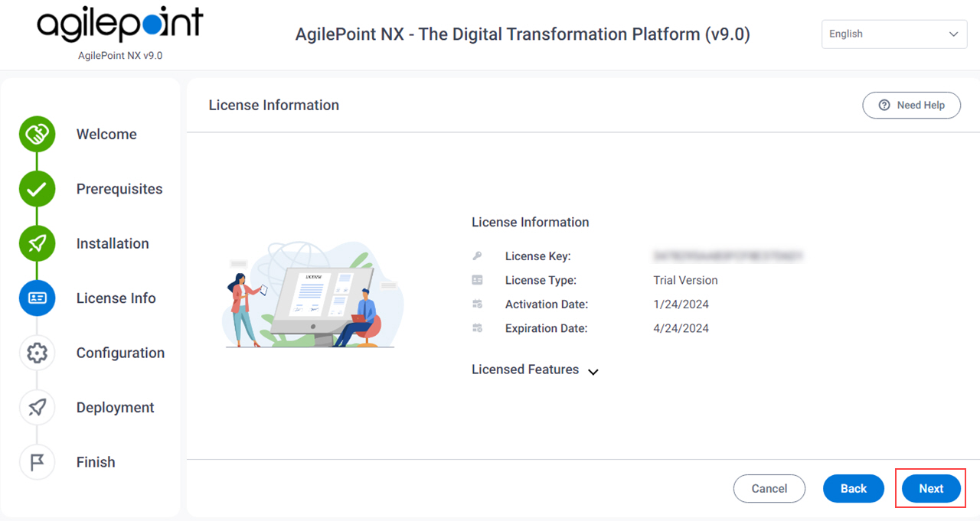Select the License Info step

pyautogui.click(x=116, y=298)
